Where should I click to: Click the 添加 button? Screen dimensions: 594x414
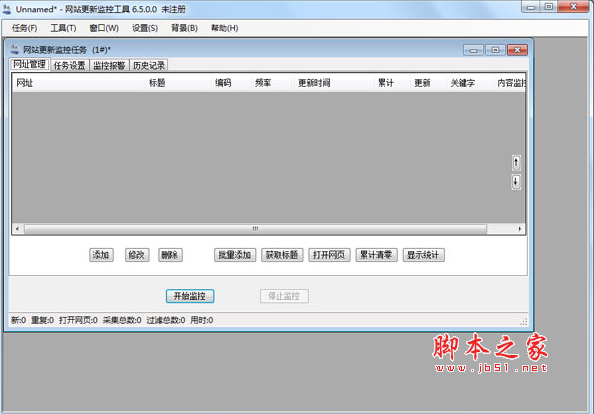101,255
